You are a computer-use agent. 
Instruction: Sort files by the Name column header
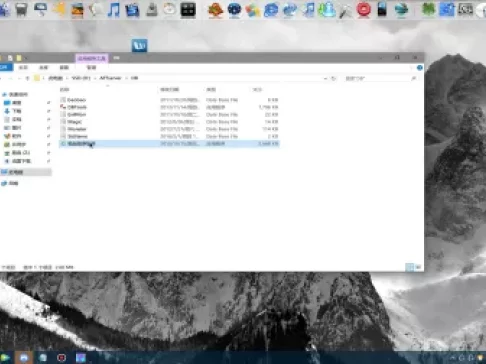pyautogui.click(x=64, y=89)
